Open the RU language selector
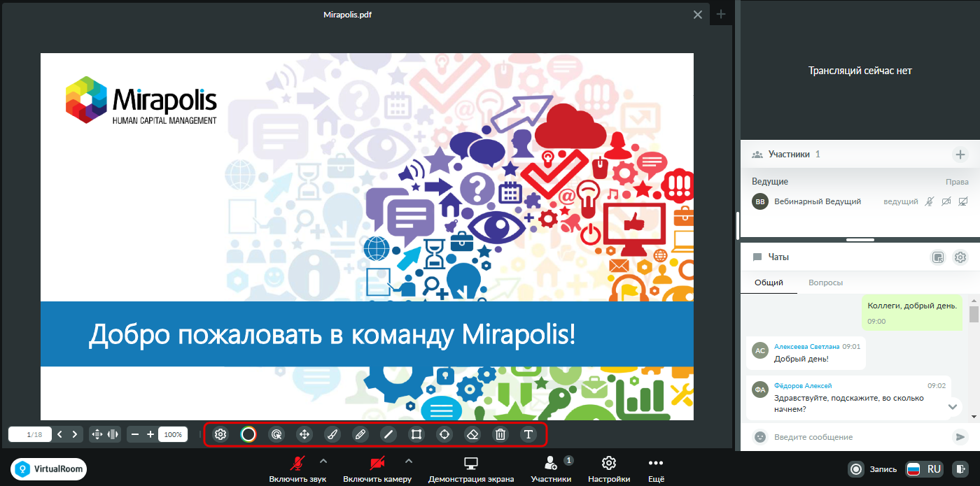Screen dimensions: 980x486 click(925, 469)
